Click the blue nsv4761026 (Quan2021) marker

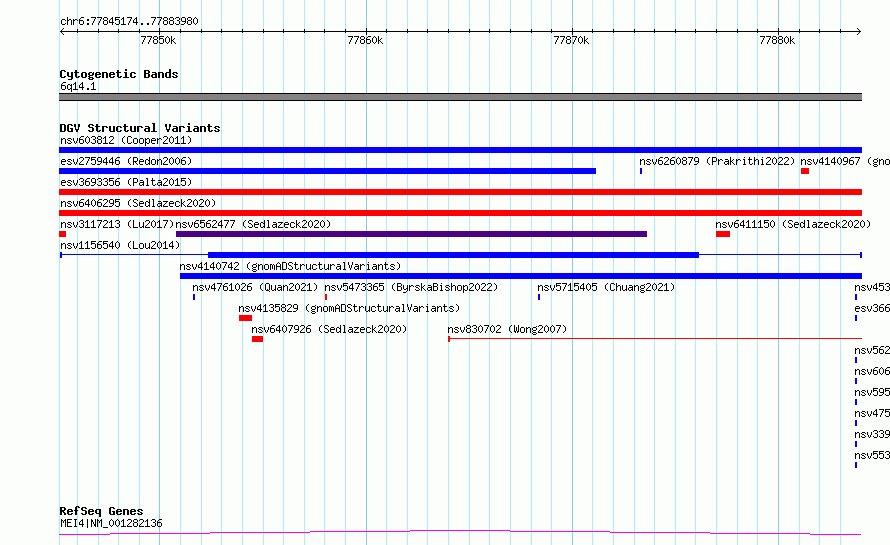click(194, 297)
